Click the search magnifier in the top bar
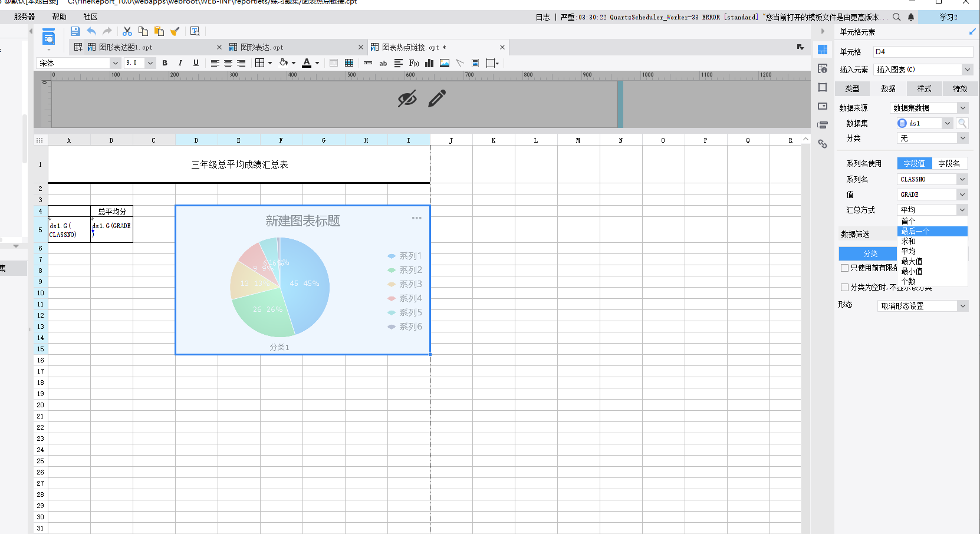The height and width of the screenshot is (534, 980). [x=897, y=17]
